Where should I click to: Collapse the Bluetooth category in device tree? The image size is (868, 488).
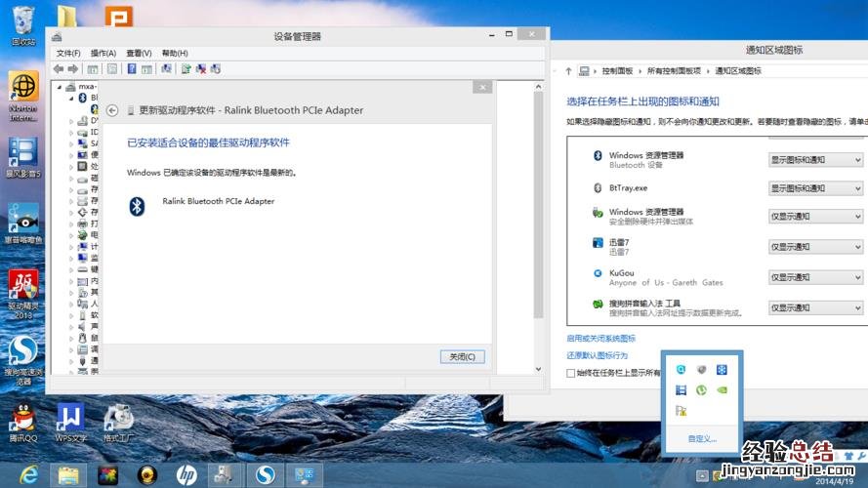click(x=71, y=98)
